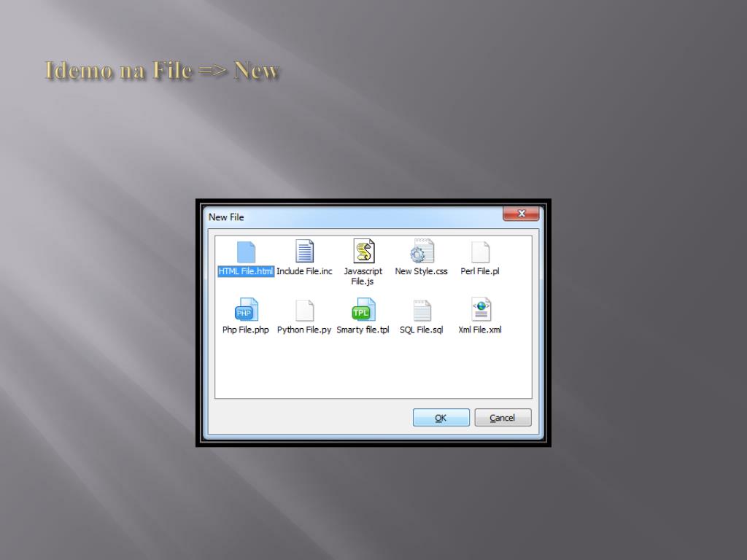The height and width of the screenshot is (560, 747).
Task: Select the SQL File.sql notepad icon
Action: (x=422, y=311)
